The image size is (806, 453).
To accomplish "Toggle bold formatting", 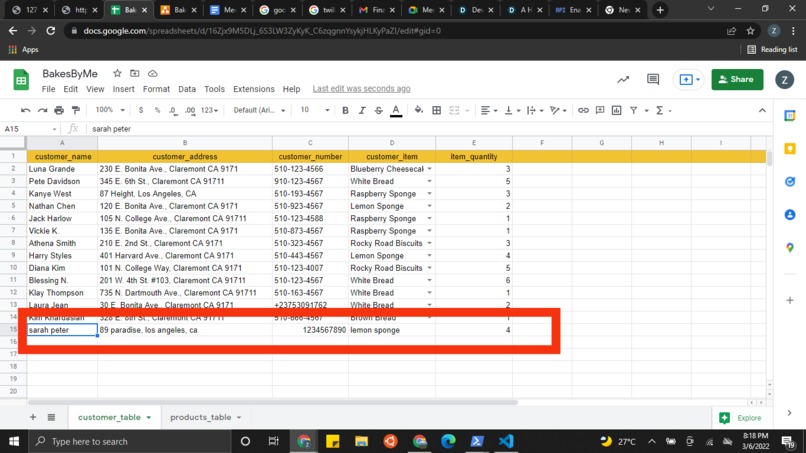I will click(345, 111).
